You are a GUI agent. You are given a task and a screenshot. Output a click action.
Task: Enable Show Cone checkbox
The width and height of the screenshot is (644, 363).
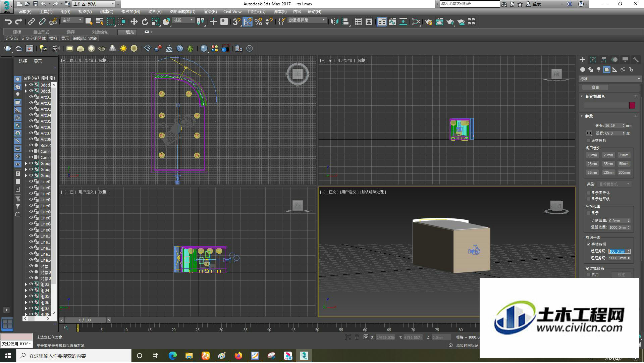[x=589, y=193]
